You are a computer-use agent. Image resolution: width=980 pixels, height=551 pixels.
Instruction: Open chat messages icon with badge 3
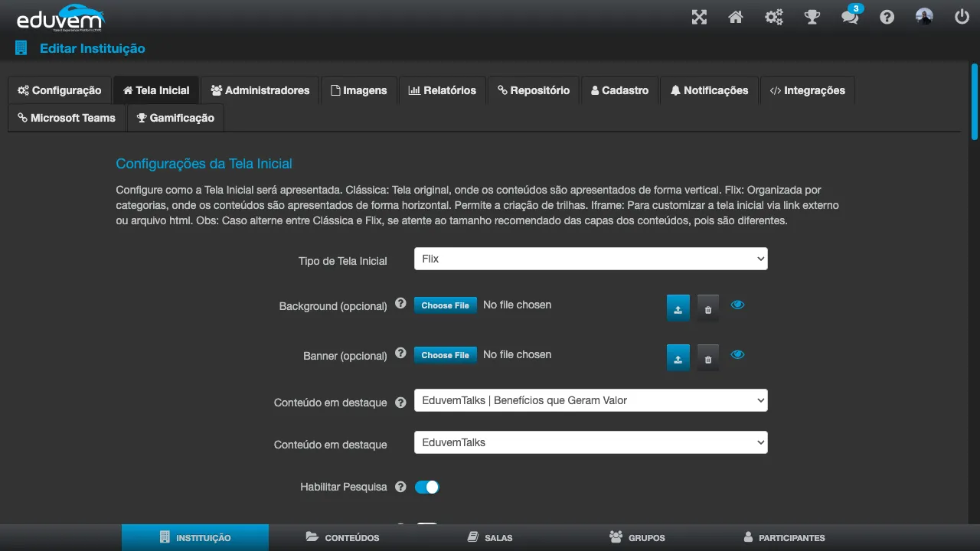pos(851,15)
